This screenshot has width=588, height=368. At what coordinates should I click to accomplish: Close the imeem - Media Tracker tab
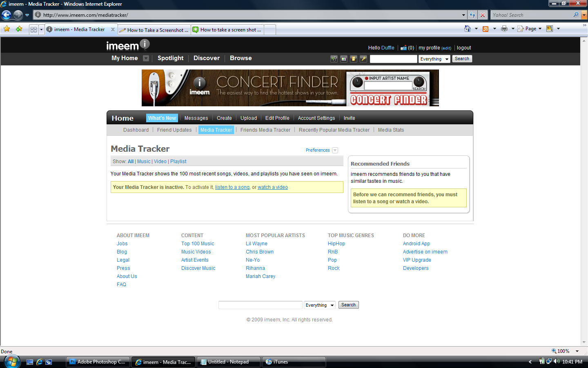point(113,29)
